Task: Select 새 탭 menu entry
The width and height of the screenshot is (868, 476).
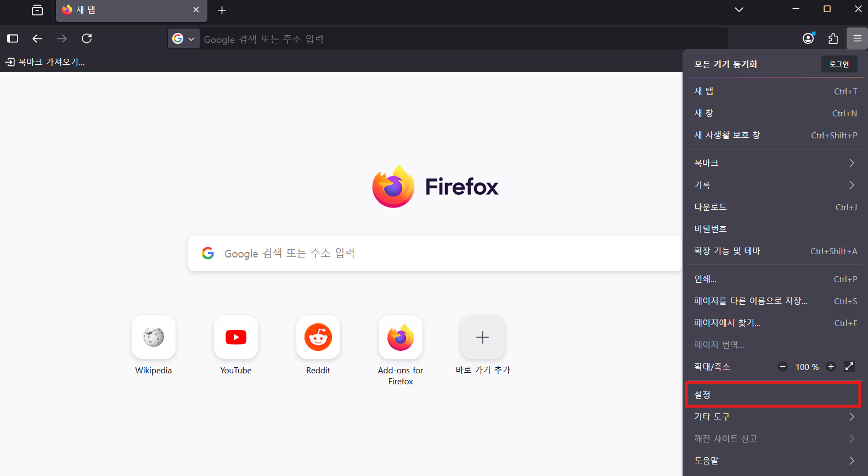Action: pos(775,91)
